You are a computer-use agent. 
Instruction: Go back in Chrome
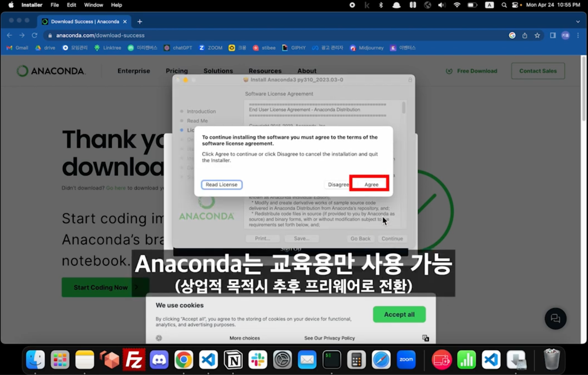pos(10,35)
